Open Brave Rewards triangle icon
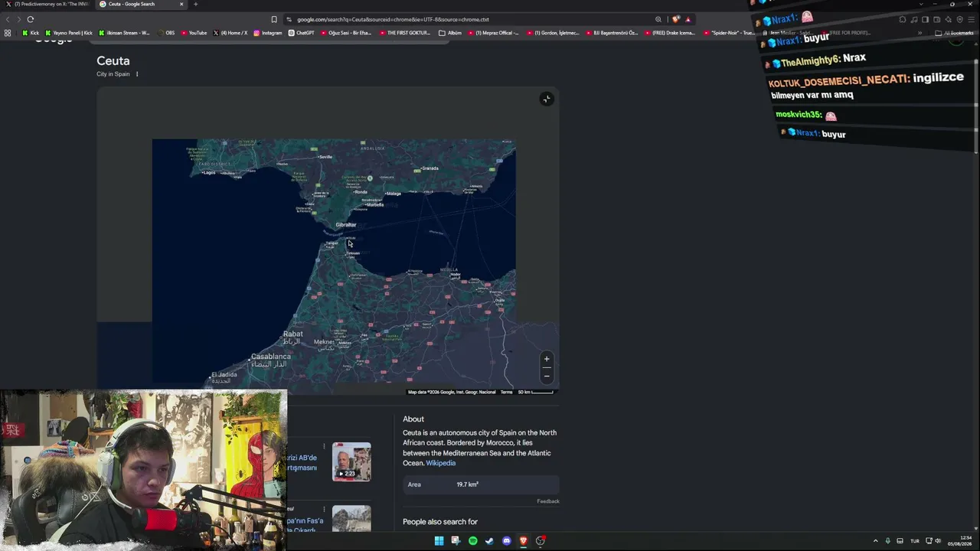This screenshot has height=551, width=980. (x=688, y=19)
